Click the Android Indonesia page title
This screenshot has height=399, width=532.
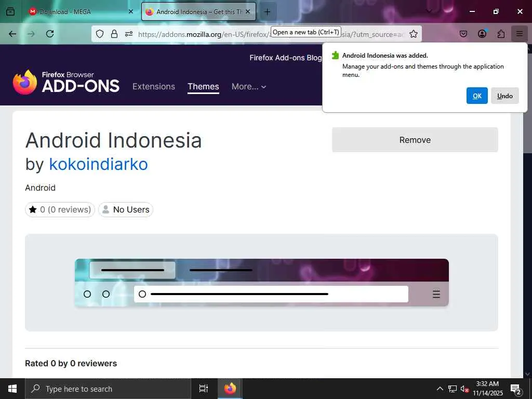coord(114,140)
